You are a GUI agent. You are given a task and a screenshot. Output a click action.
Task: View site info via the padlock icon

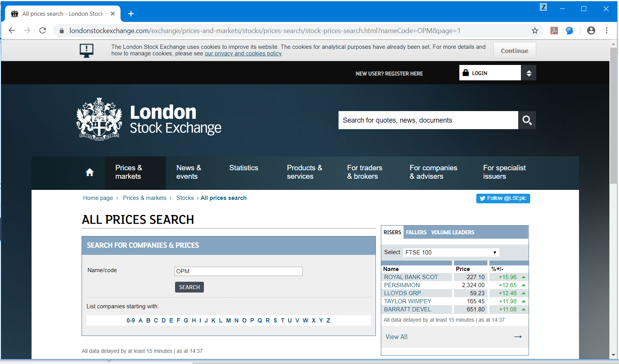(62, 31)
